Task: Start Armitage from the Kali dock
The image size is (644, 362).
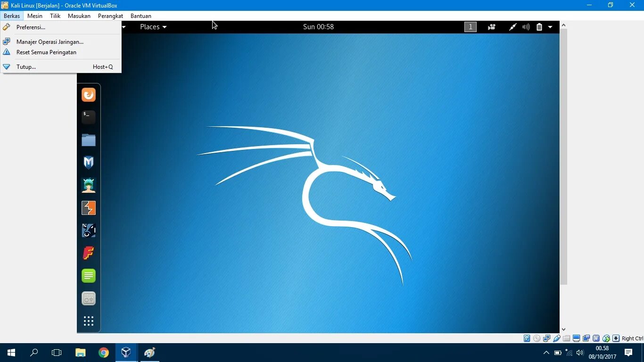Action: (89, 185)
